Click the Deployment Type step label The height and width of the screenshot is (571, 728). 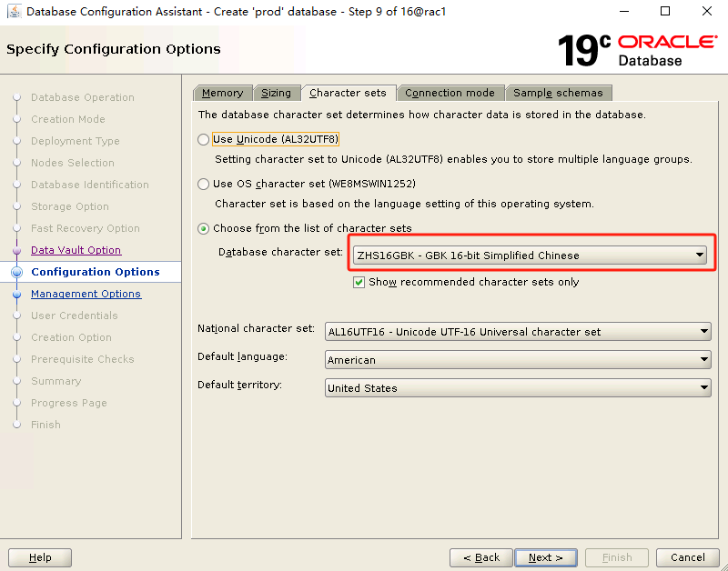tap(76, 142)
